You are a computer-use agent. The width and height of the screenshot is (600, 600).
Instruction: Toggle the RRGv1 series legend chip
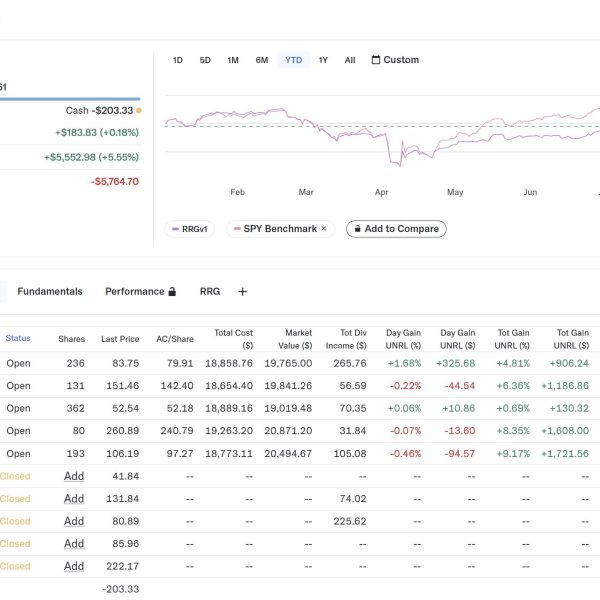coord(190,229)
